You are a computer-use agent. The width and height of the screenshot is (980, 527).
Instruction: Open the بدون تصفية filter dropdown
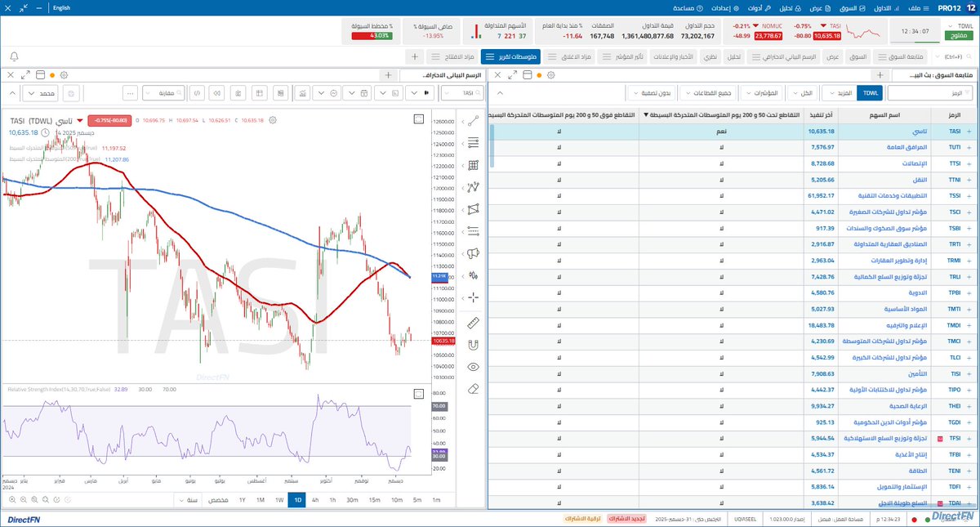coord(651,93)
